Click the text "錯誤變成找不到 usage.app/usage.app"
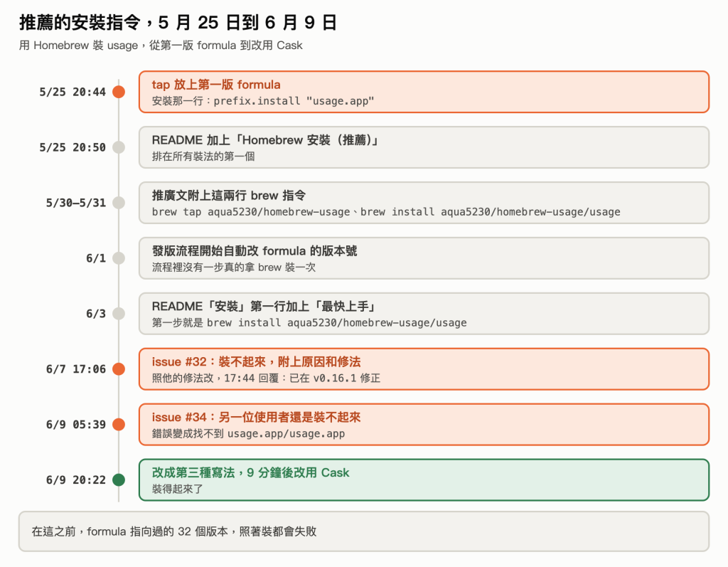The height and width of the screenshot is (567, 728). click(248, 434)
